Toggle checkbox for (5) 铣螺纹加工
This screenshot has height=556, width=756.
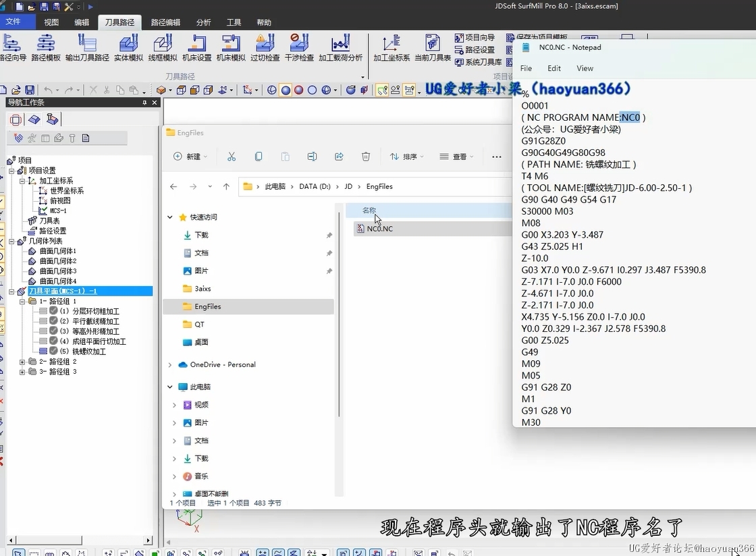53,351
